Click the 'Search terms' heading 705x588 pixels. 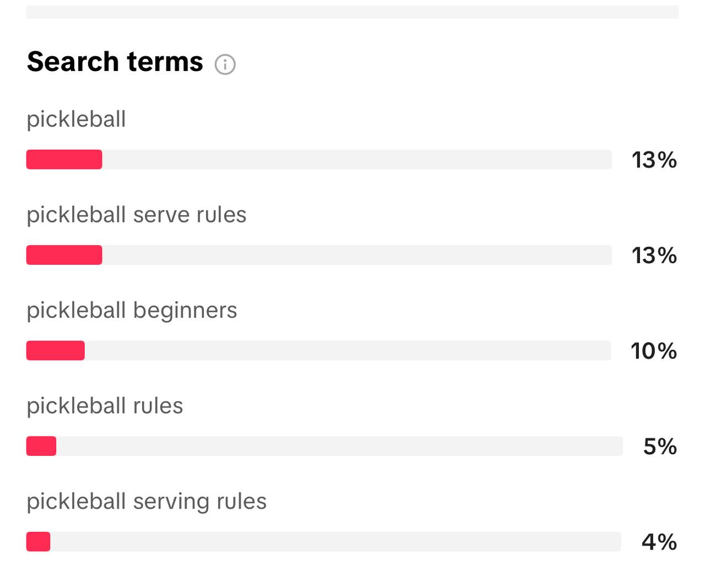tap(115, 62)
